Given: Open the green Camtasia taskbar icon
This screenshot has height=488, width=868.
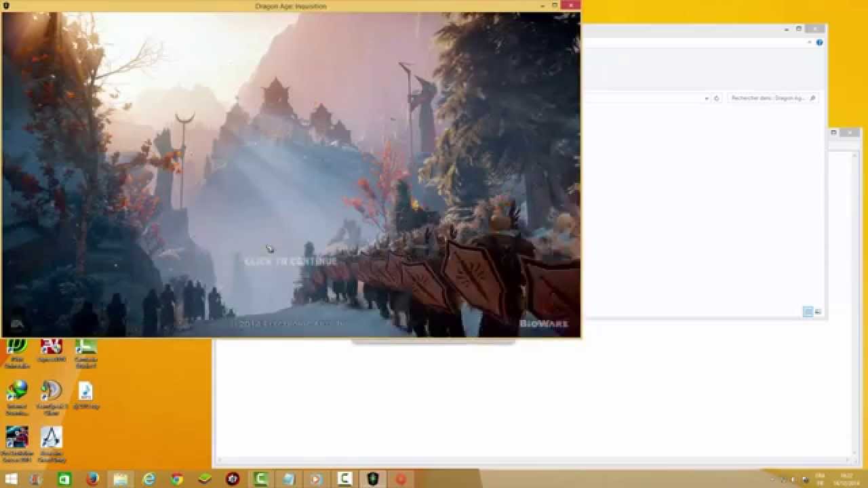Looking at the screenshot, I should (x=261, y=479).
